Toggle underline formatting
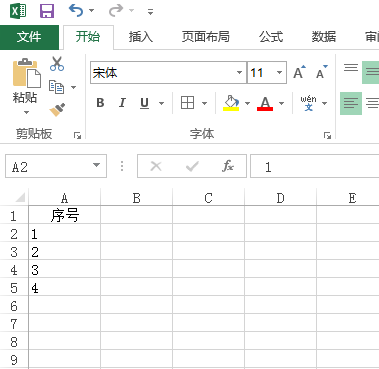This screenshot has height=369, width=379. coord(144,103)
